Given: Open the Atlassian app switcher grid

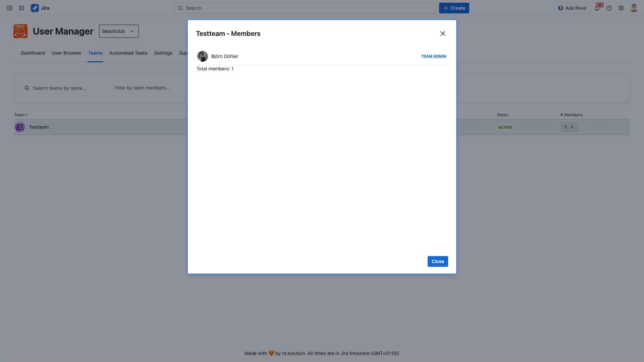Looking at the screenshot, I should 21,8.
